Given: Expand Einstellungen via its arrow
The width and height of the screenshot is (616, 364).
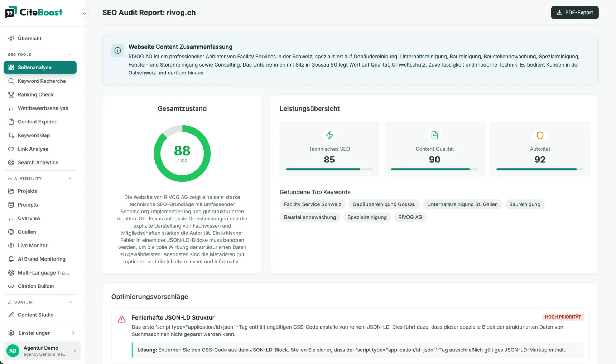Looking at the screenshot, I should pyautogui.click(x=73, y=333).
